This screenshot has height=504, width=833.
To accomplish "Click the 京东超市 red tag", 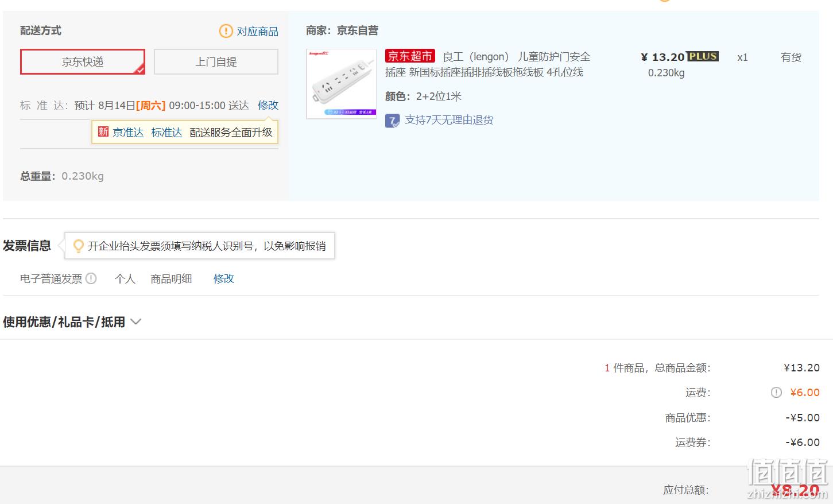I will point(410,56).
